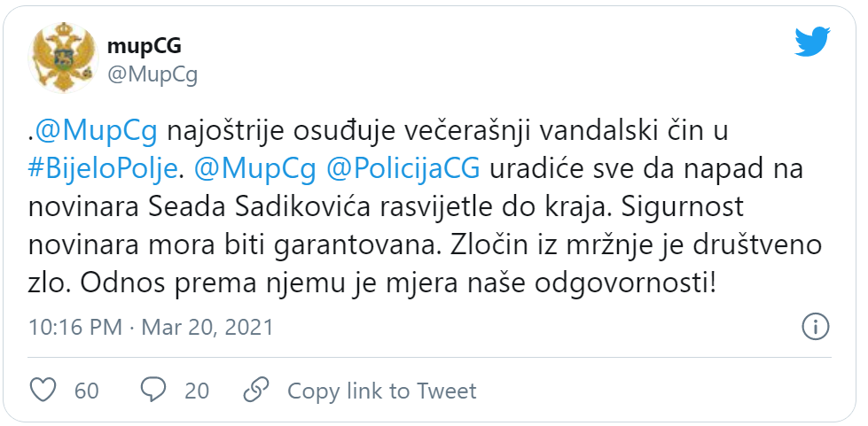The height and width of the screenshot is (426, 868).
Task: Click the 20 replies count
Action: [197, 391]
